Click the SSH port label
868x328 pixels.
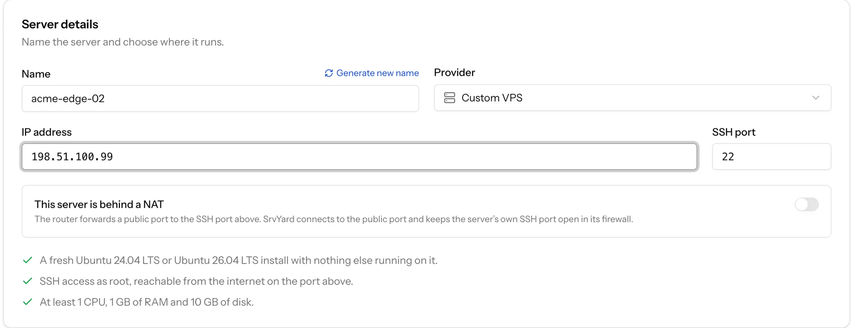point(733,132)
